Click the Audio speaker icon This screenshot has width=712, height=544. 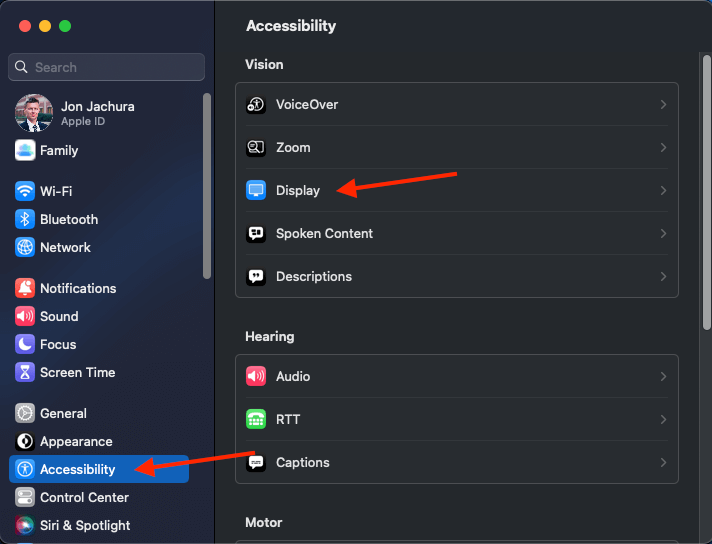pos(256,377)
